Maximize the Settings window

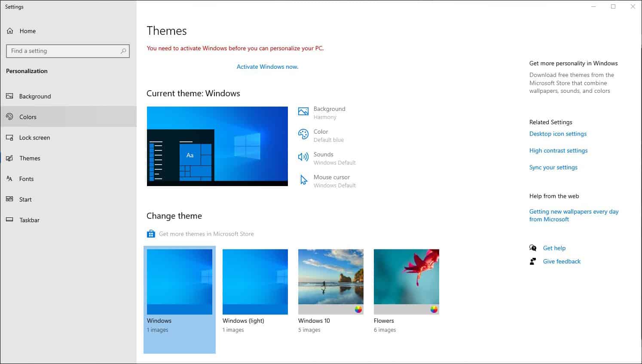click(613, 6)
